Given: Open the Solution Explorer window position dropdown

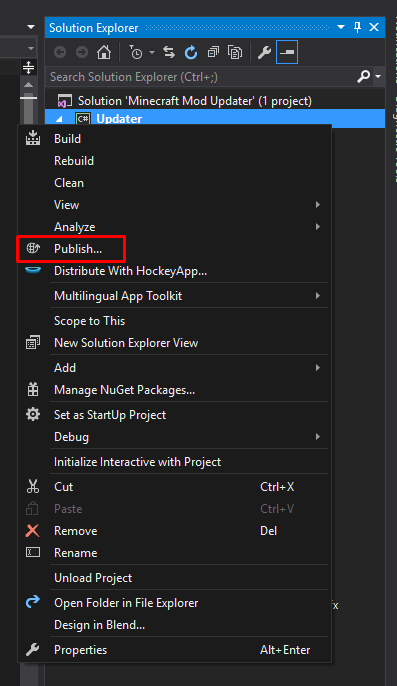Looking at the screenshot, I should 341,28.
